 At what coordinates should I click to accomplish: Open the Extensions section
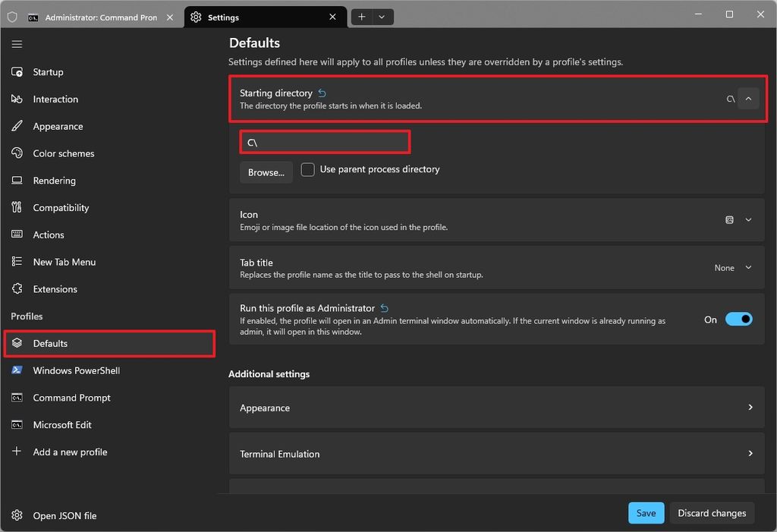[x=56, y=289]
